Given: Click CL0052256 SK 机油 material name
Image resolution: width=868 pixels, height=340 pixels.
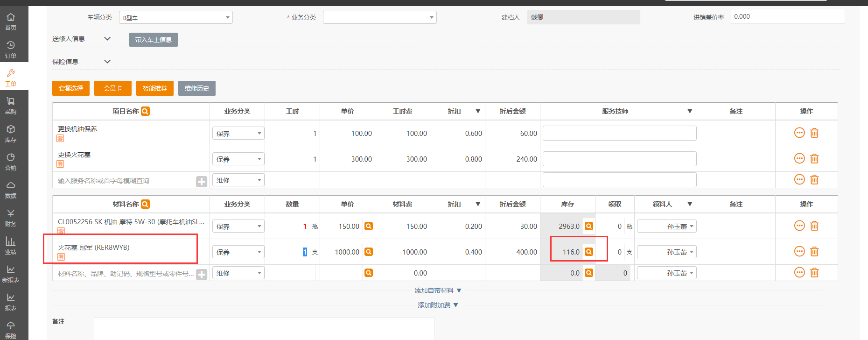Looking at the screenshot, I should [131, 222].
